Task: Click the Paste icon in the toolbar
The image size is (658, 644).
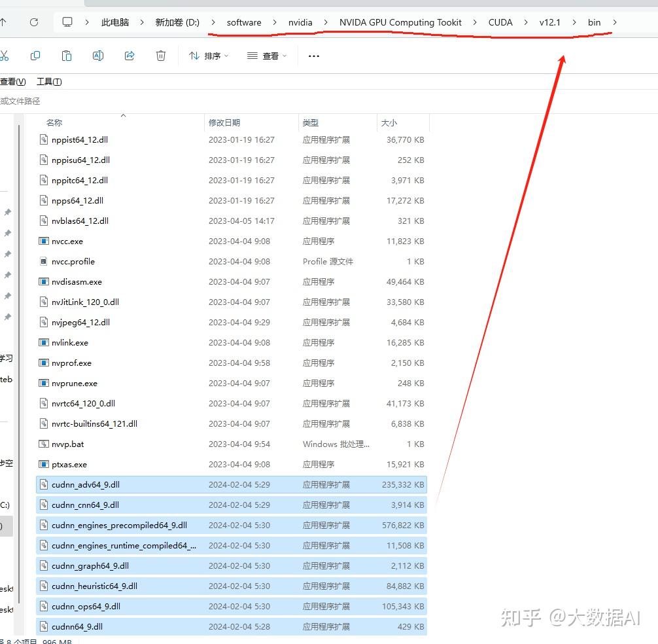Action: (66, 56)
